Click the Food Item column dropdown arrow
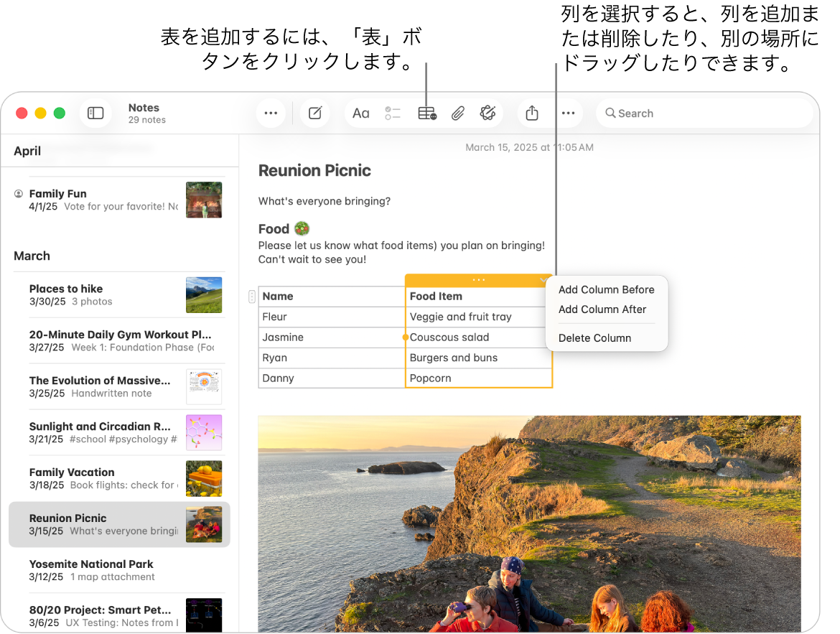This screenshot has width=840, height=634. 544,280
